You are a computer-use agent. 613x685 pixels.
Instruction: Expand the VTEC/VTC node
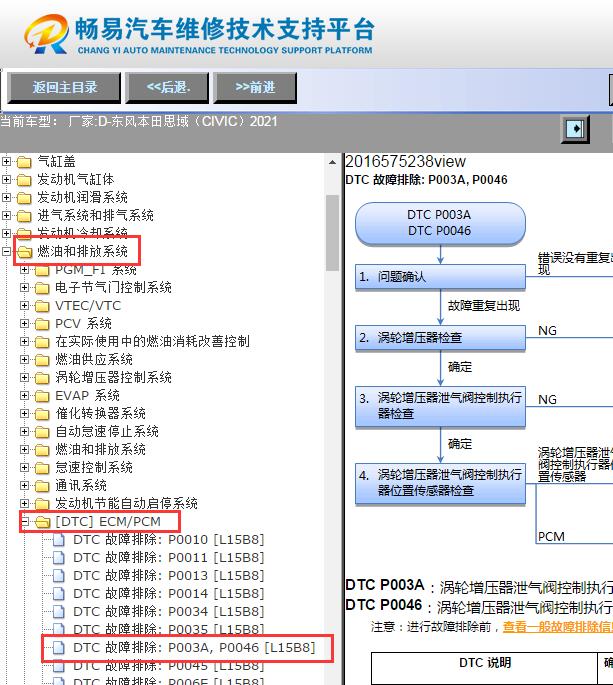click(24, 306)
